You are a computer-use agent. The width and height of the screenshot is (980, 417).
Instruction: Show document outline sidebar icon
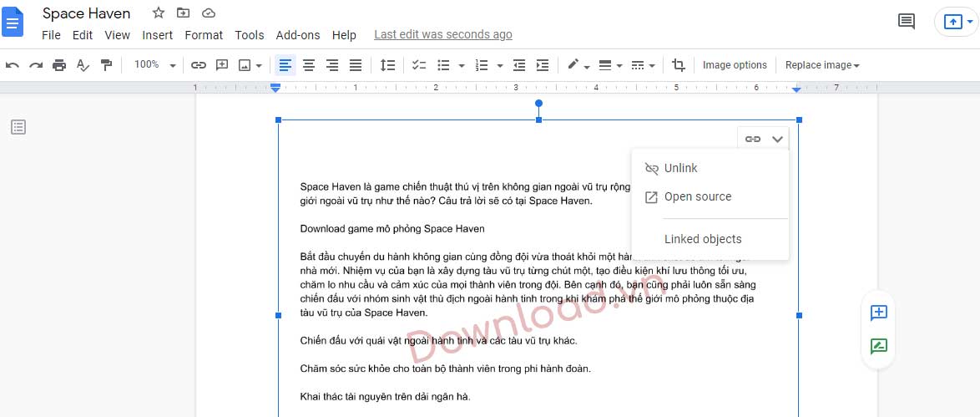pos(18,127)
